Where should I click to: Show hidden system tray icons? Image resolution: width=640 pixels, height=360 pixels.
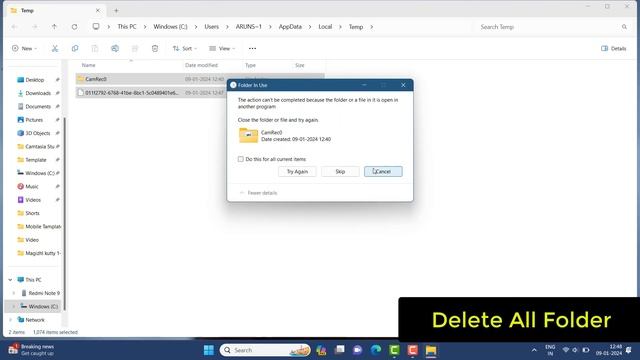tap(534, 350)
